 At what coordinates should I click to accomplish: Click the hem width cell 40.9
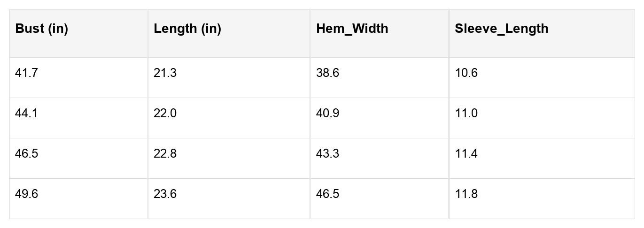(327, 114)
